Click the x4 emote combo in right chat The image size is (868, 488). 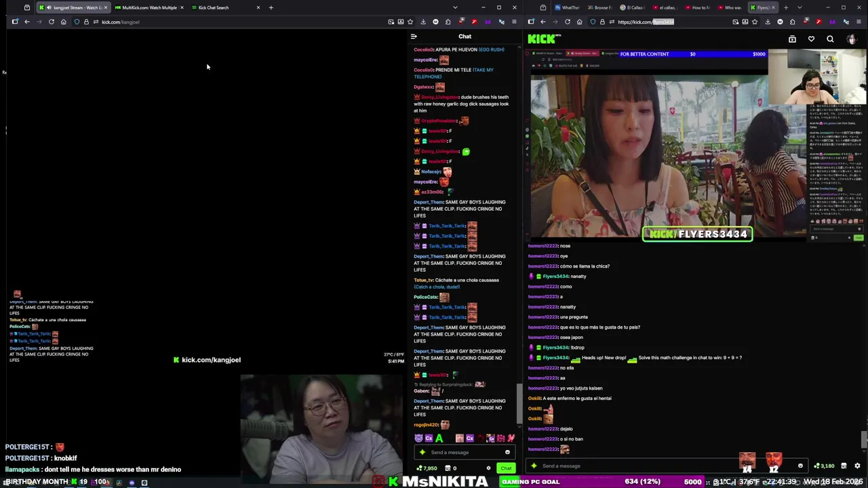[x=747, y=463]
